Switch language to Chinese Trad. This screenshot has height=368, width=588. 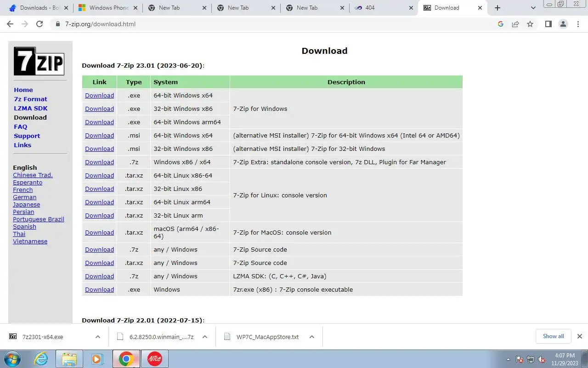[33, 175]
